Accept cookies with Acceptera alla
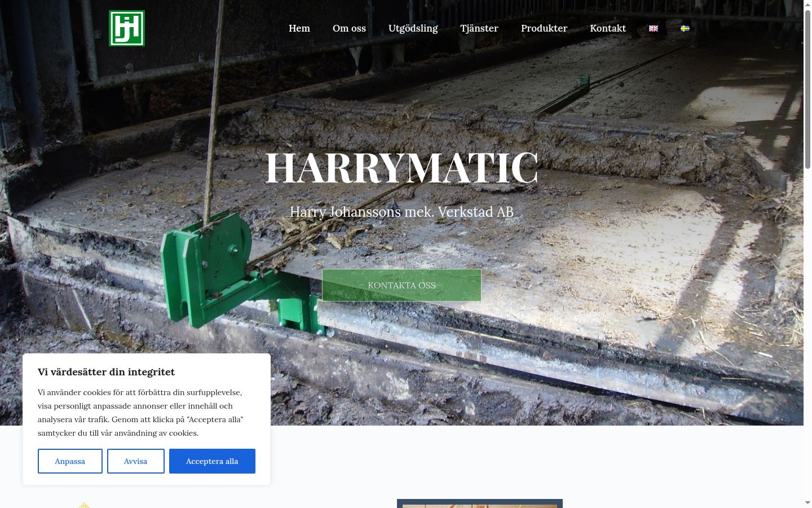The image size is (812, 508). (x=212, y=461)
